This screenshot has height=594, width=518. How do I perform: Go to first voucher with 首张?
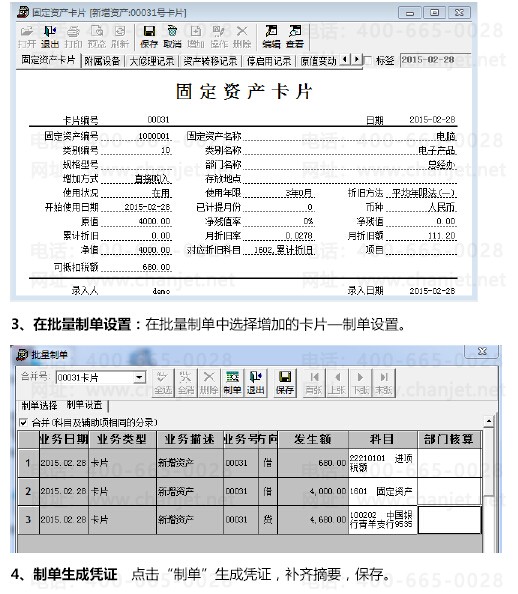tap(314, 383)
